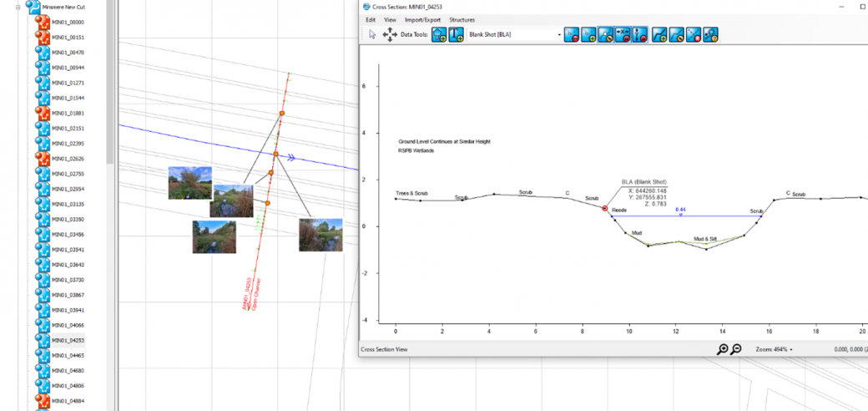Click the remove survey point tool (red minus)
Viewport: 868px width, 411px height.
click(x=571, y=34)
